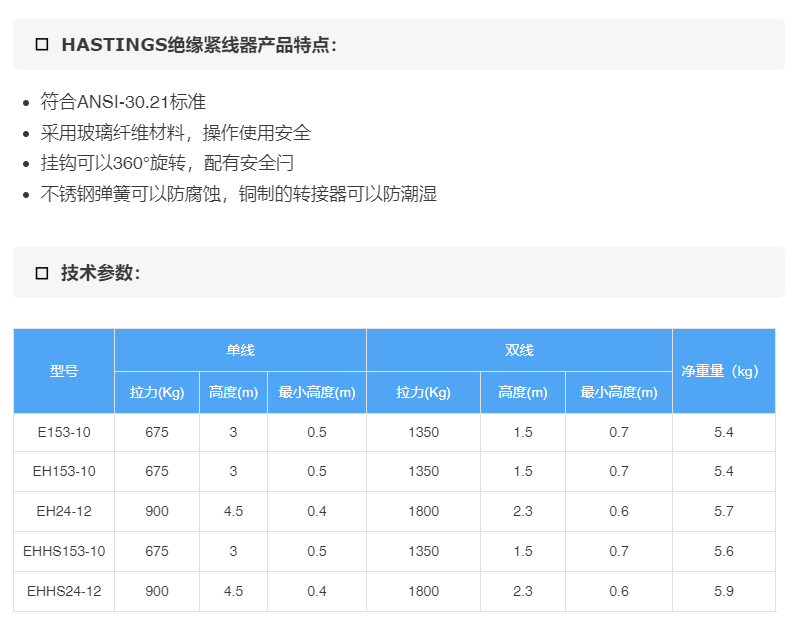Select model cell EHHS24-12
This screenshot has height=631, width=800.
point(64,591)
